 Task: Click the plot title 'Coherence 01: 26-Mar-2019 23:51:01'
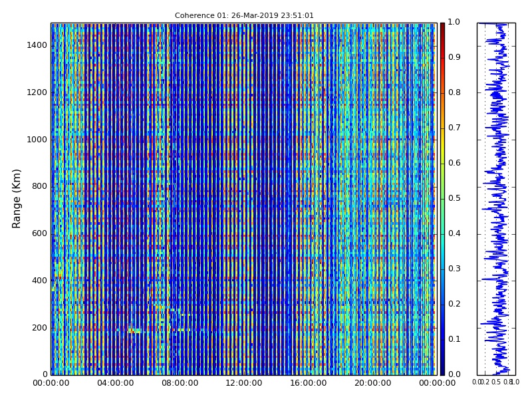pyautogui.click(x=244, y=15)
